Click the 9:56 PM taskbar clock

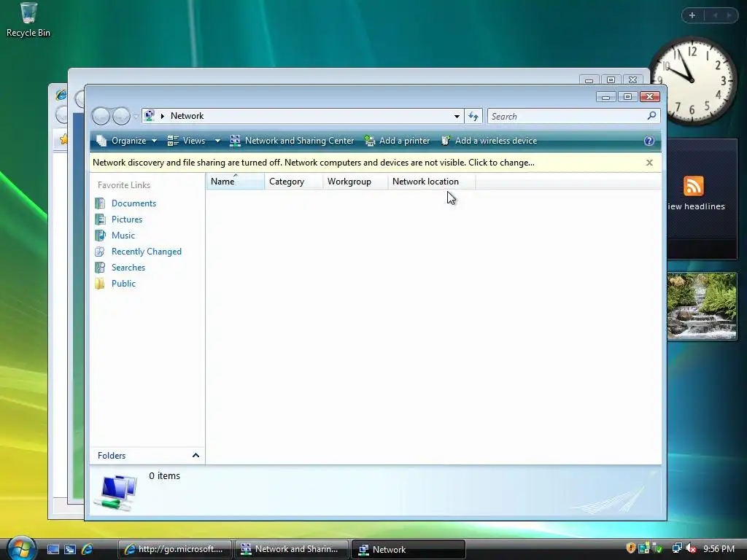[x=719, y=549]
